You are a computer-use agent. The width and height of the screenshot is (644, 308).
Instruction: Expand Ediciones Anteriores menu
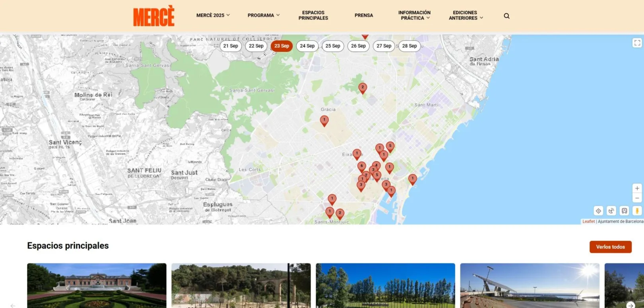pos(466,15)
